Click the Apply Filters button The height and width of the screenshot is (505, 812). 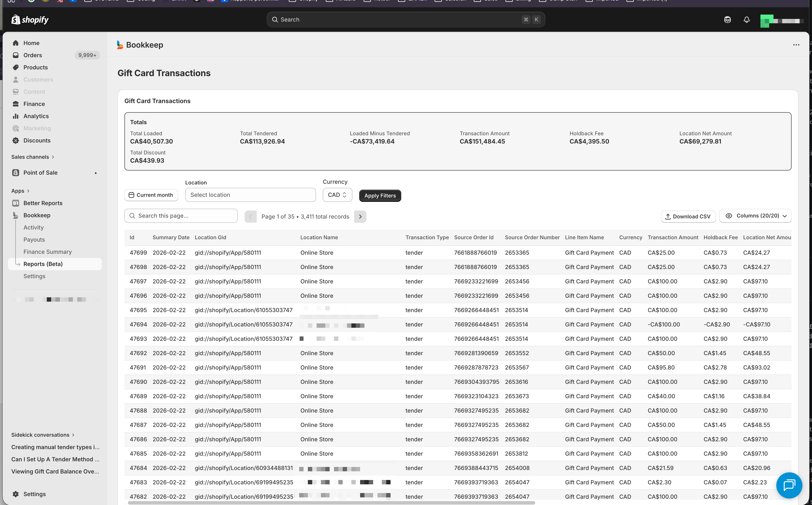pos(380,196)
